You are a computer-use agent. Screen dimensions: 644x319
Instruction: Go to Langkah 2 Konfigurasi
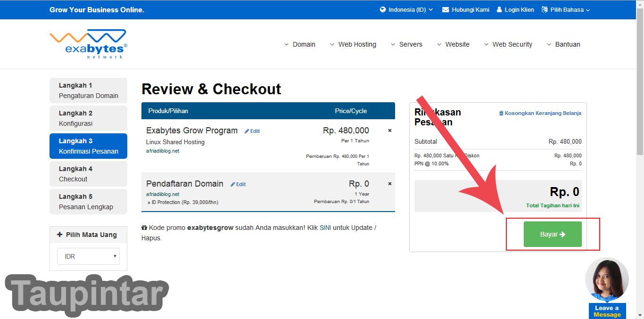click(88, 118)
